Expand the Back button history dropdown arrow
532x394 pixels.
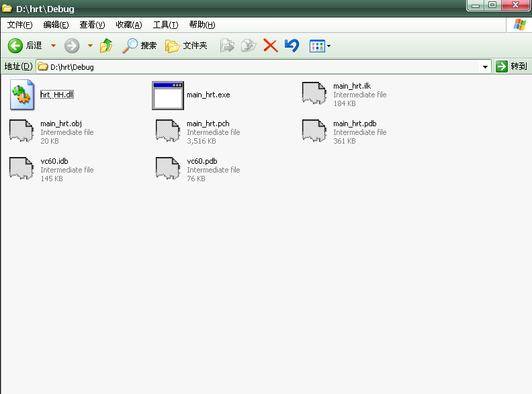pos(54,46)
